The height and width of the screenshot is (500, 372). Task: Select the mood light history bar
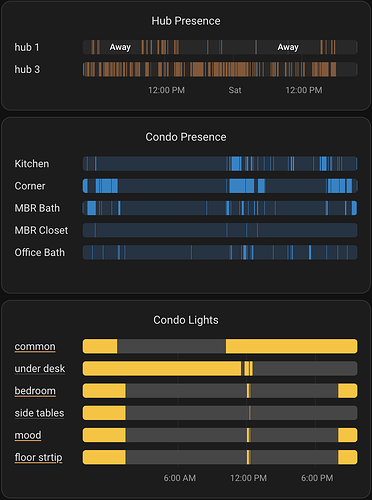coord(220,435)
